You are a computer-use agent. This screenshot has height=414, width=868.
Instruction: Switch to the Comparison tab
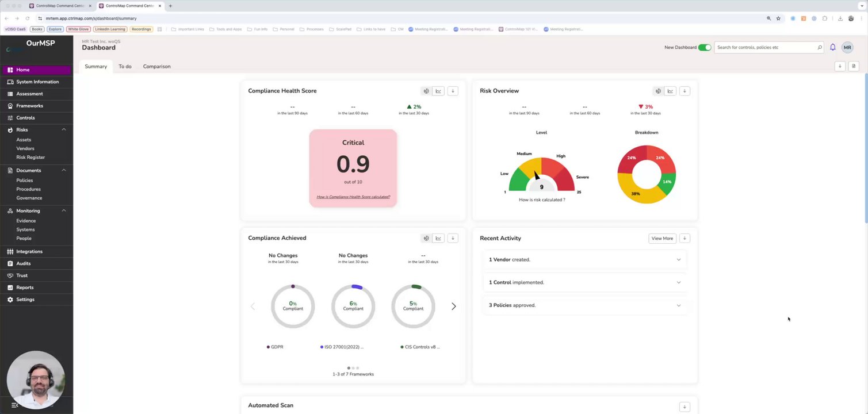coord(156,66)
